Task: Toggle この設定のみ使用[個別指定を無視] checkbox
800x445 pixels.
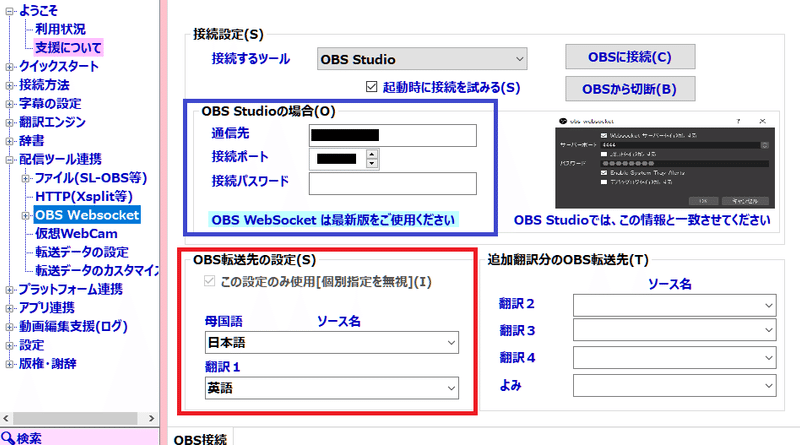Action: 209,281
